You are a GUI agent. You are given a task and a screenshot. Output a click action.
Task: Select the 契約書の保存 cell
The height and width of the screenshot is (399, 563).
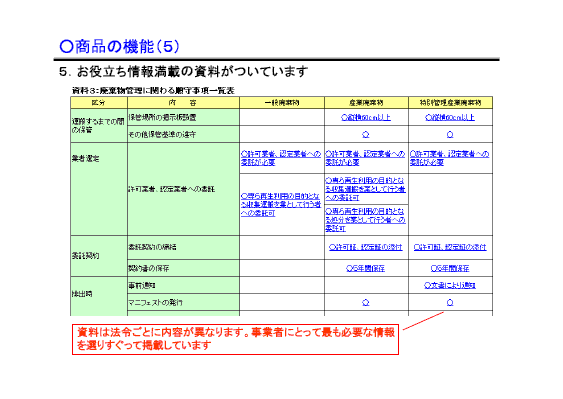[x=183, y=268]
